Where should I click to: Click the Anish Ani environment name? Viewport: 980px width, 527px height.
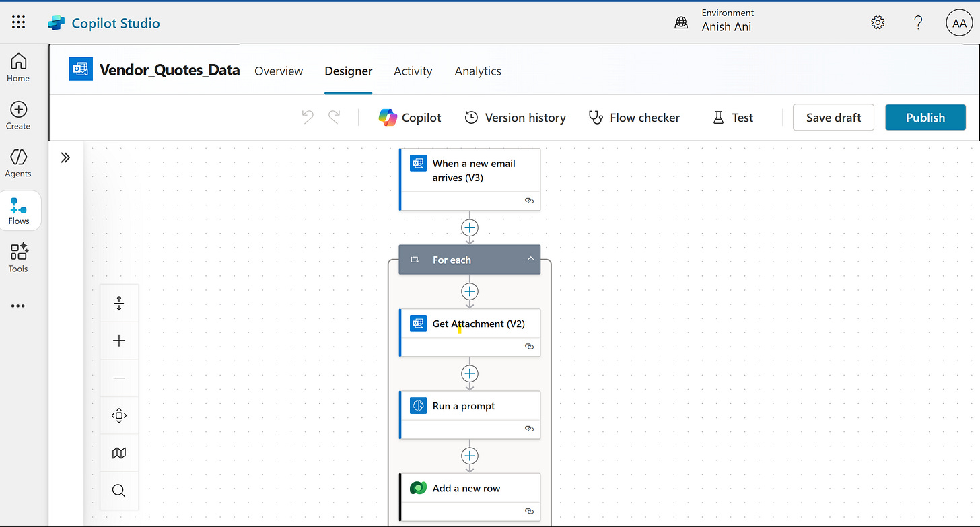click(726, 27)
